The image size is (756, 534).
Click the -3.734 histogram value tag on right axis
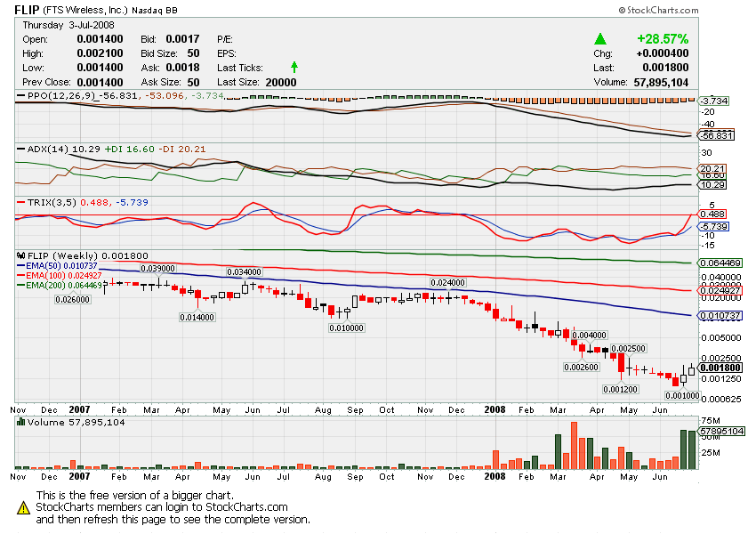point(714,101)
